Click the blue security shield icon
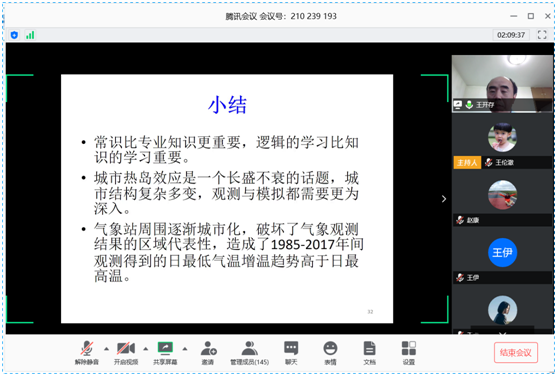The image size is (557, 376). (14, 35)
